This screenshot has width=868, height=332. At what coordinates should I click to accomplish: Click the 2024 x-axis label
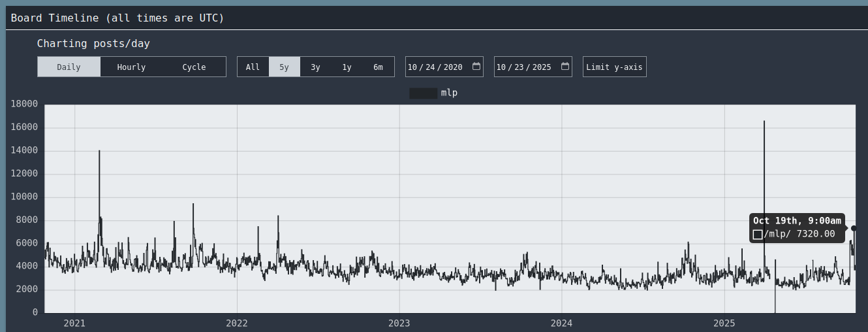561,323
